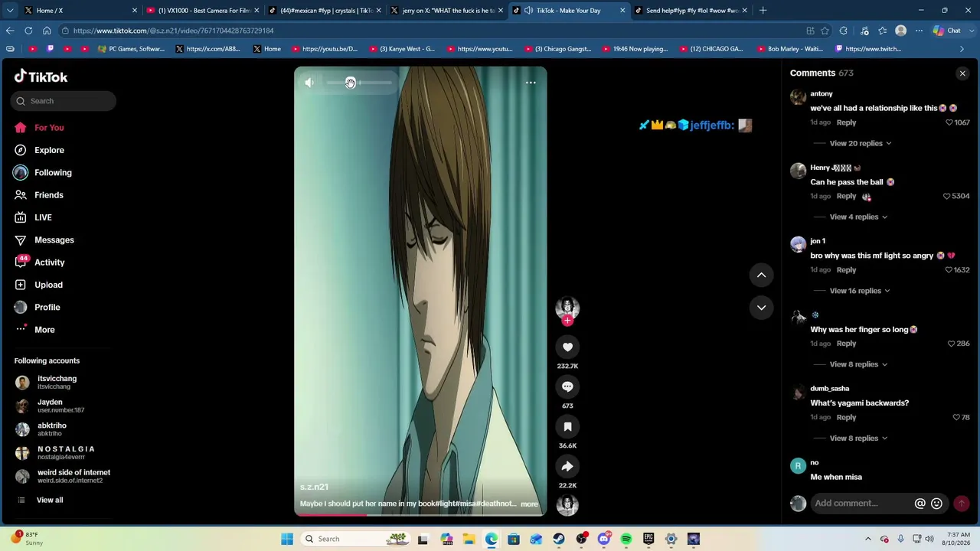This screenshot has width=980, height=551.
Task: Open a new browser tab
Action: tap(763, 11)
